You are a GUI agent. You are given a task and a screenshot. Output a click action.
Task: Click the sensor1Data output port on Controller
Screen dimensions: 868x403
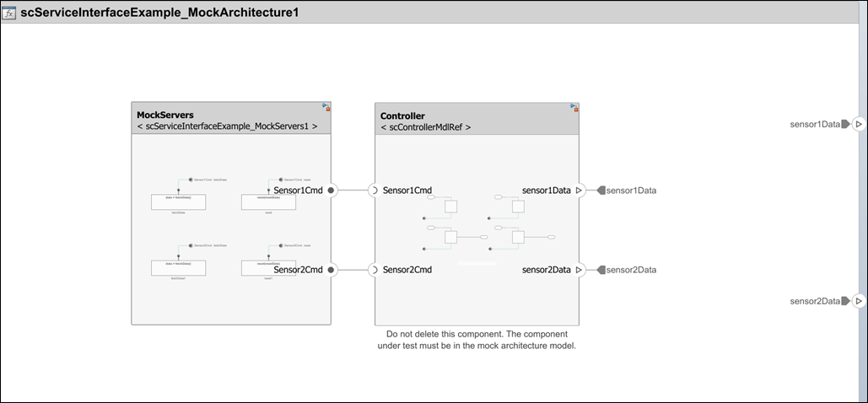tap(579, 191)
